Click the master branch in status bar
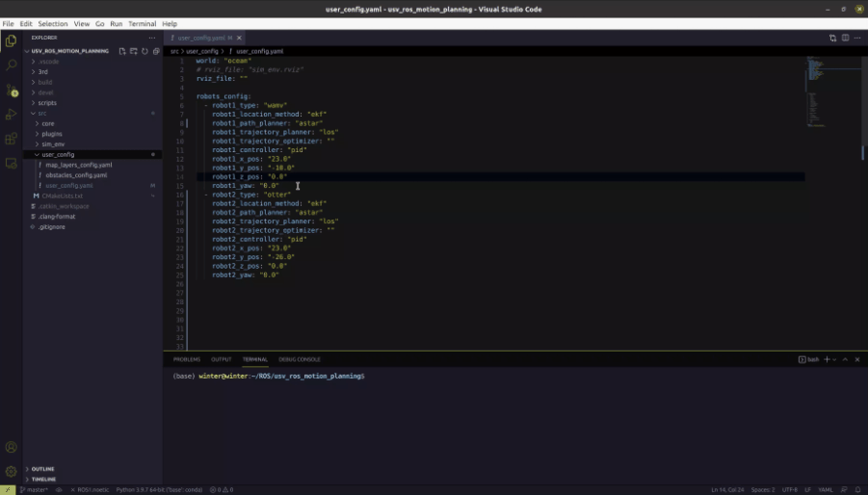The width and height of the screenshot is (868, 495). [35, 489]
